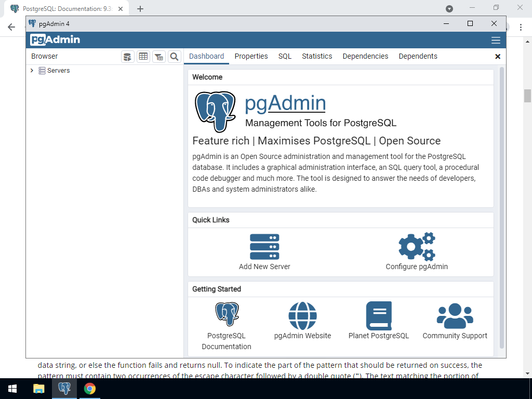Open the SQL tab
Screen dimensions: 532x399
point(285,56)
